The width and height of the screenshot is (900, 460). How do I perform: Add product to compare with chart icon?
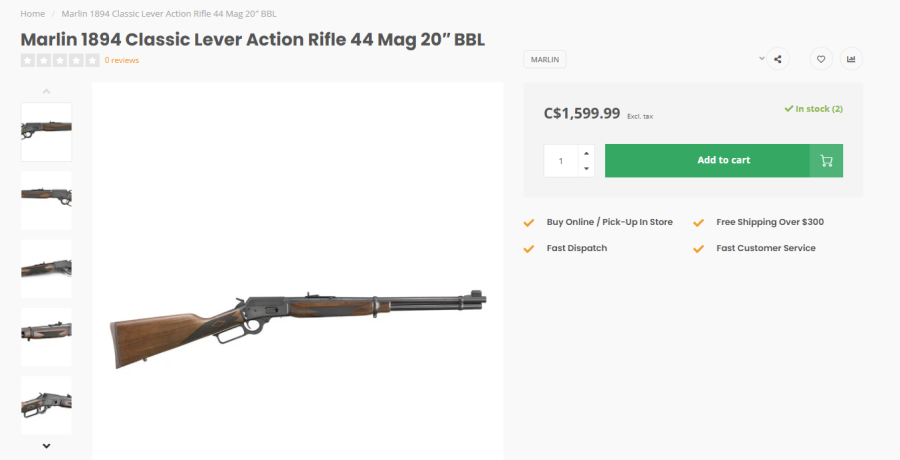click(851, 59)
